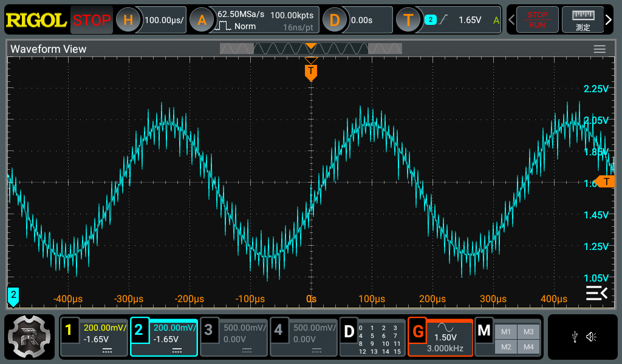Click channel 3 DC coupling icon

tap(247, 351)
